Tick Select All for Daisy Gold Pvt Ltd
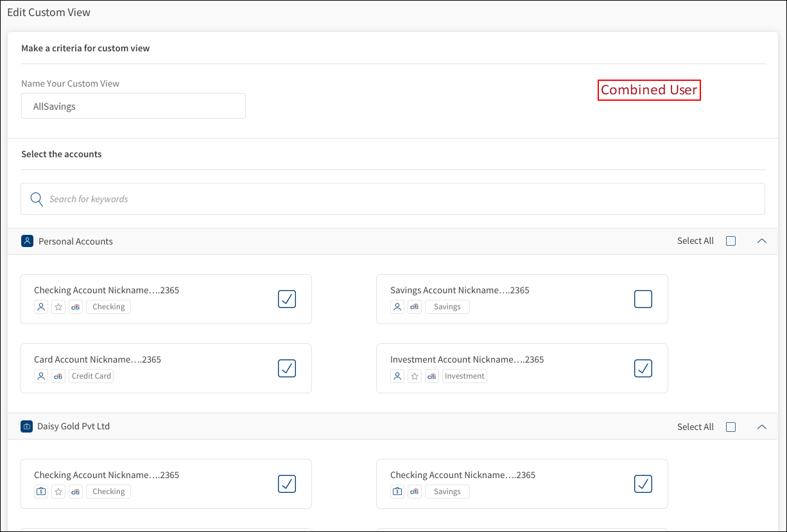This screenshot has height=532, width=787. (x=731, y=427)
